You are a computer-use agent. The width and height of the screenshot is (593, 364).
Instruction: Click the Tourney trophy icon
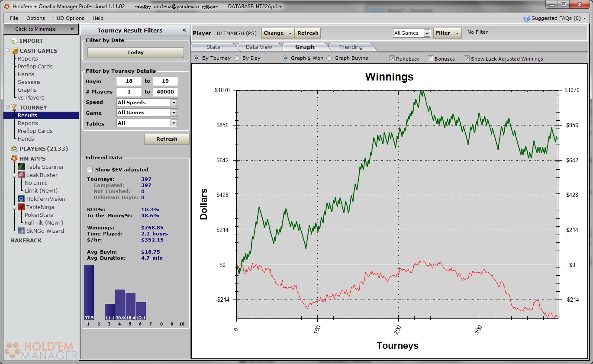14,107
